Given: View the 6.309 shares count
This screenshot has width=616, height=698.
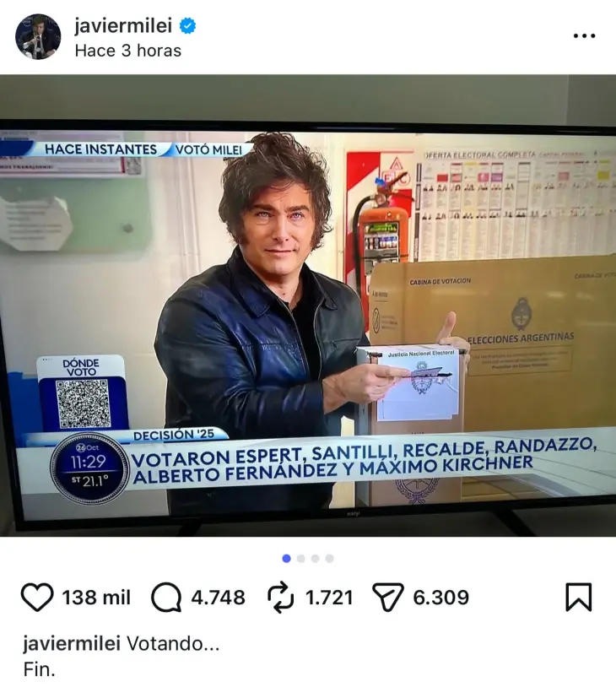Looking at the screenshot, I should click(x=441, y=598).
